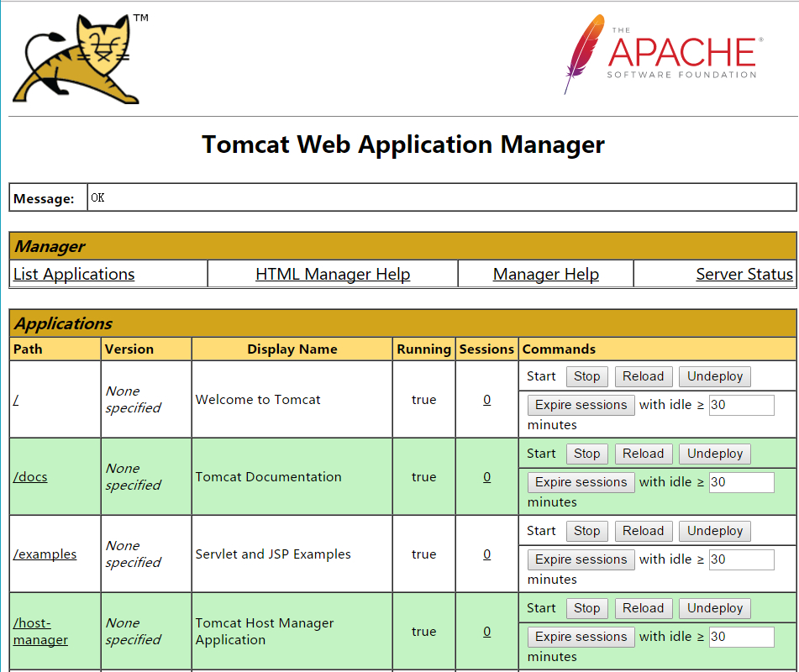Viewport: 799px width, 672px height.
Task: Open Manager Help documentation
Action: (545, 274)
